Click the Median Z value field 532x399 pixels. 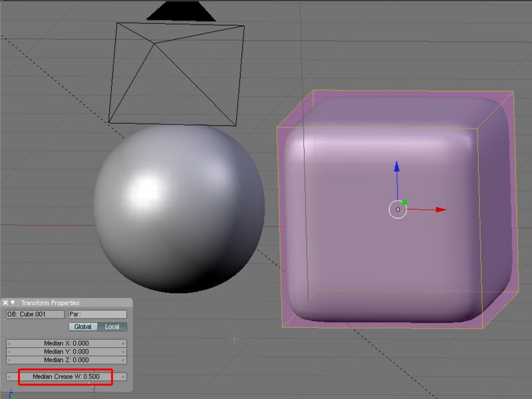(66, 360)
